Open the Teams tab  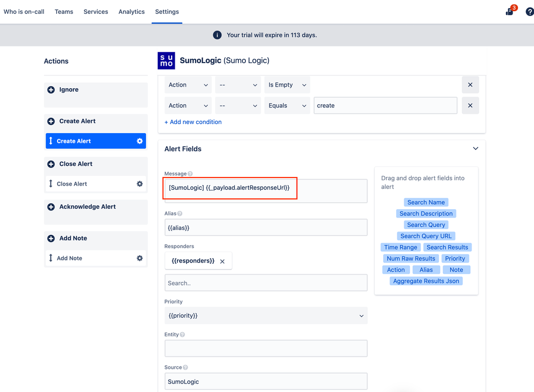pyautogui.click(x=64, y=12)
